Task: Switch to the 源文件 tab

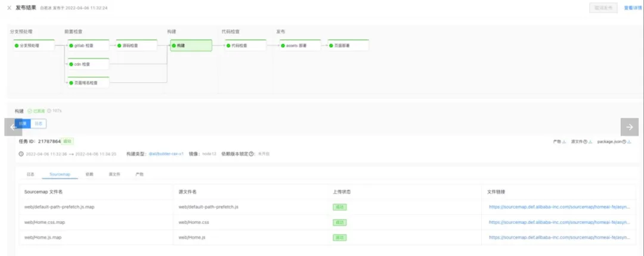Action: coord(114,174)
